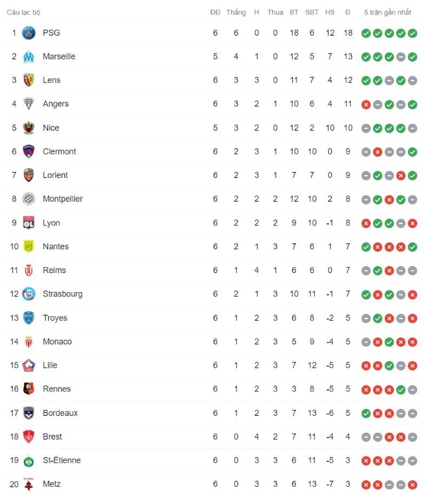Click the Monaco club logo

point(29,342)
